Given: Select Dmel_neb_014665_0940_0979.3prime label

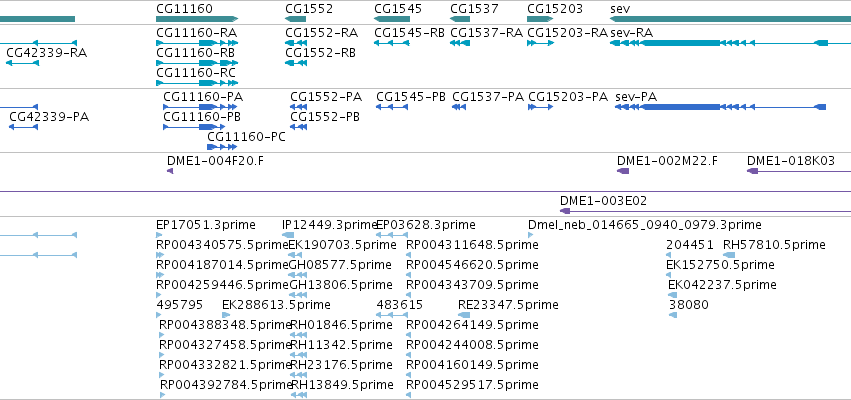Looking at the screenshot, I should point(645,225).
